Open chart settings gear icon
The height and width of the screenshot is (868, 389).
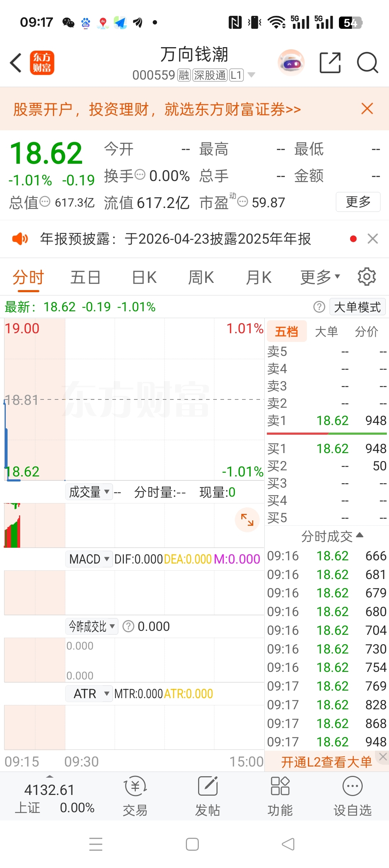tap(367, 277)
